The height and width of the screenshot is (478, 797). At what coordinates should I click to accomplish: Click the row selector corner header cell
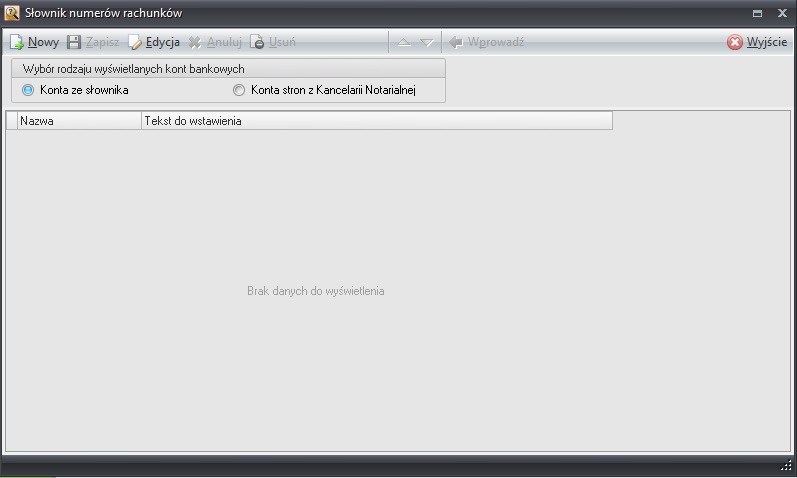tap(11, 121)
